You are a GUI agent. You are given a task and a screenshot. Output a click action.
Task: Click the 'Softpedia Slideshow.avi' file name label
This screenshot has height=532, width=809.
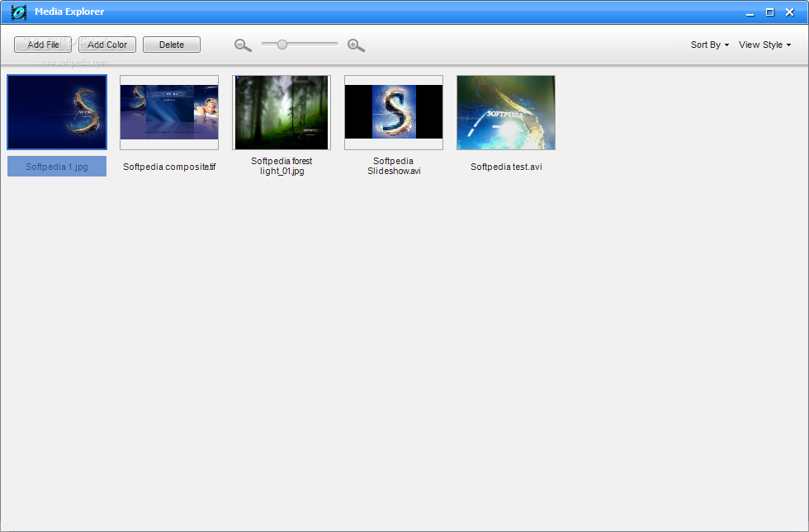[394, 166]
